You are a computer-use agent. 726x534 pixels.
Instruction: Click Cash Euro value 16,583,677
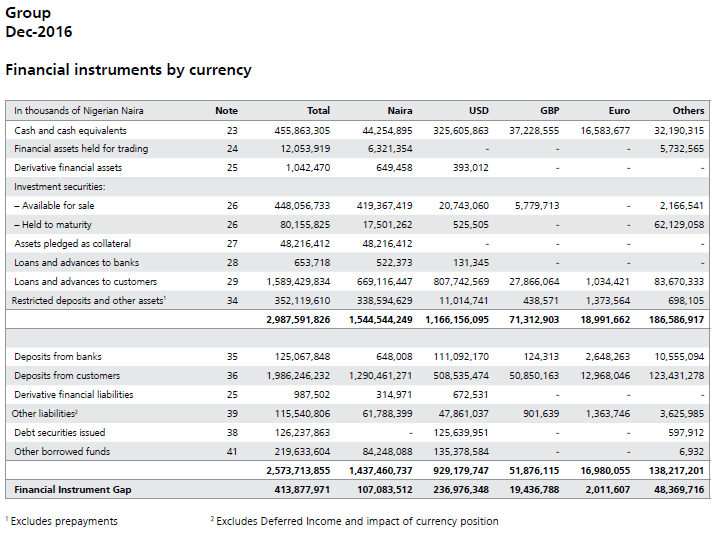click(x=605, y=131)
